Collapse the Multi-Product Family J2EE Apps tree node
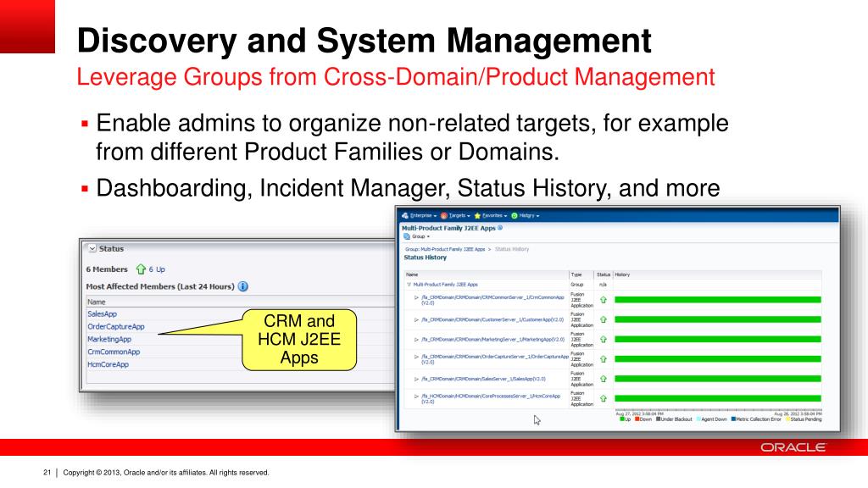Screen dimensions: 868x488 click(409, 285)
